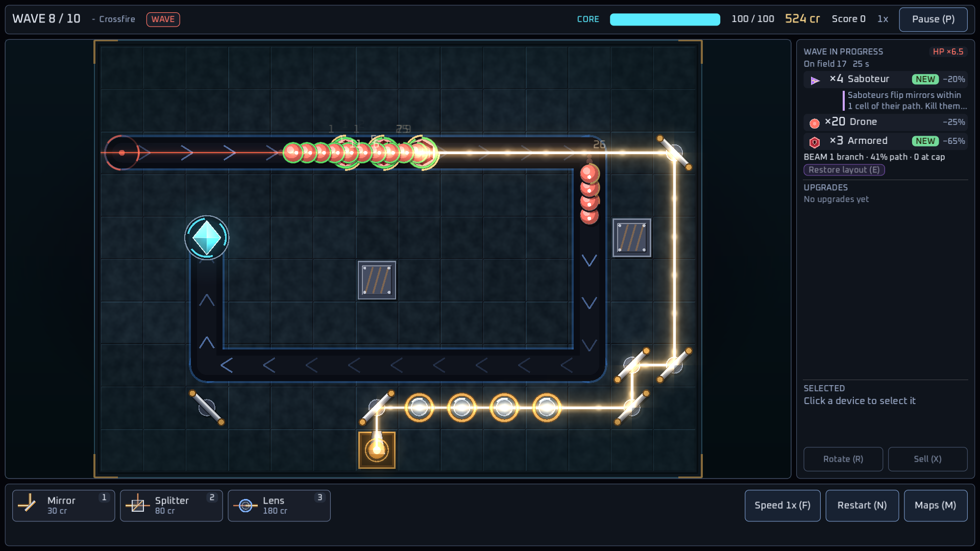Image resolution: width=980 pixels, height=551 pixels.
Task: Select the Mirror device from build bar
Action: [x=63, y=506]
